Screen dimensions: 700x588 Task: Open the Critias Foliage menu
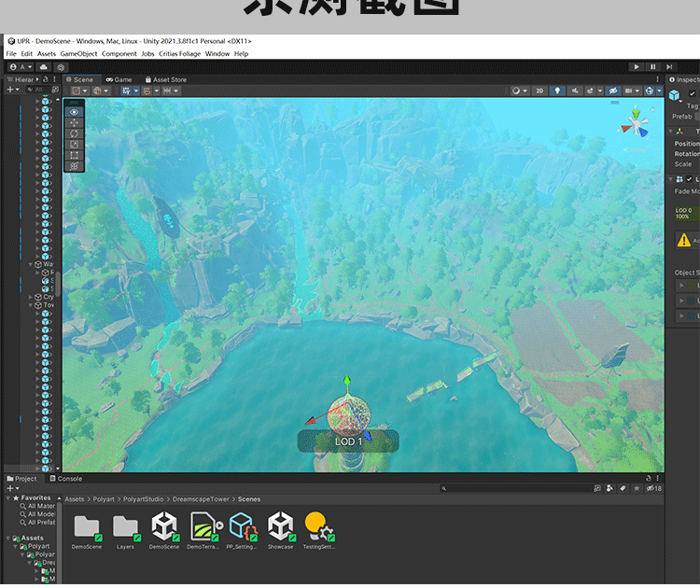tap(180, 53)
